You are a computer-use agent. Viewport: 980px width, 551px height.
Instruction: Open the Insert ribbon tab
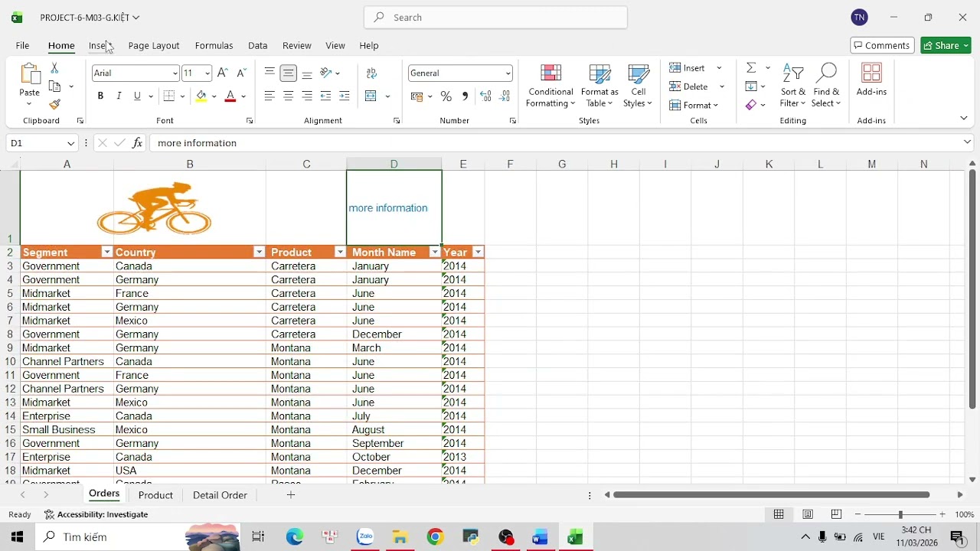pyautogui.click(x=100, y=46)
